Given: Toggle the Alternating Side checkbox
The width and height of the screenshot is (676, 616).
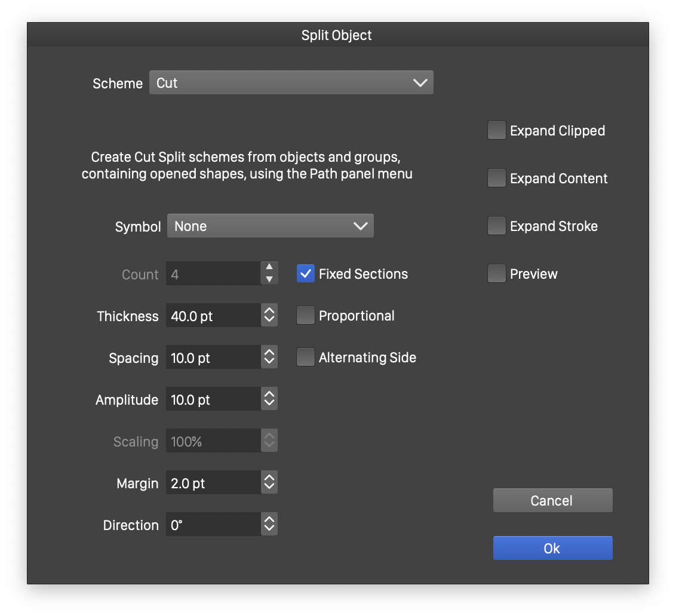Looking at the screenshot, I should [305, 358].
